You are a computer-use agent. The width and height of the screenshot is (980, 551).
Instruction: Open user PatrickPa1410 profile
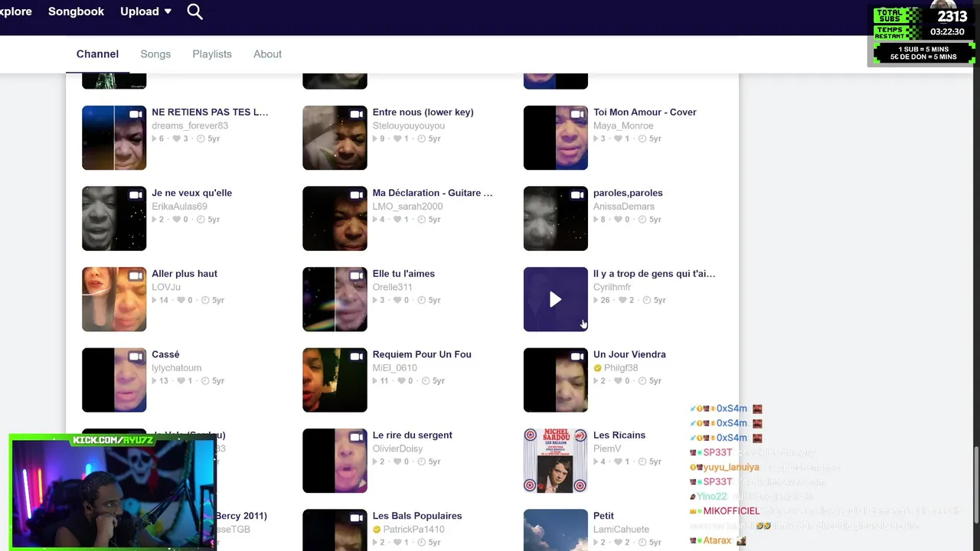(x=413, y=530)
